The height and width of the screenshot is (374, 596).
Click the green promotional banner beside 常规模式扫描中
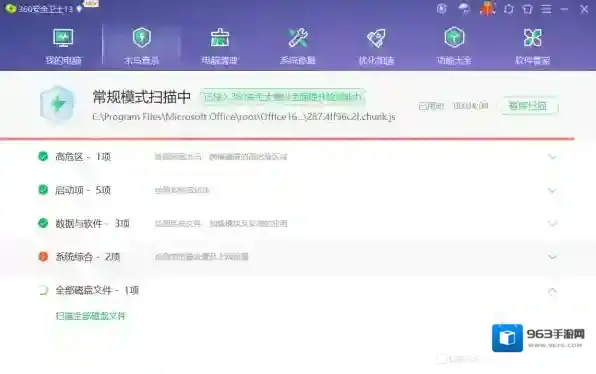tap(282, 97)
